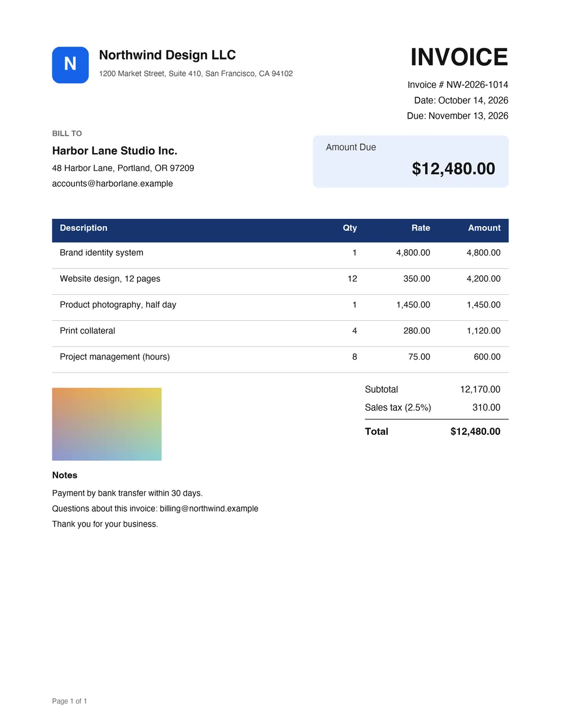Click the BILL TO label
Viewport: 563px width, 728px height.
(x=67, y=133)
